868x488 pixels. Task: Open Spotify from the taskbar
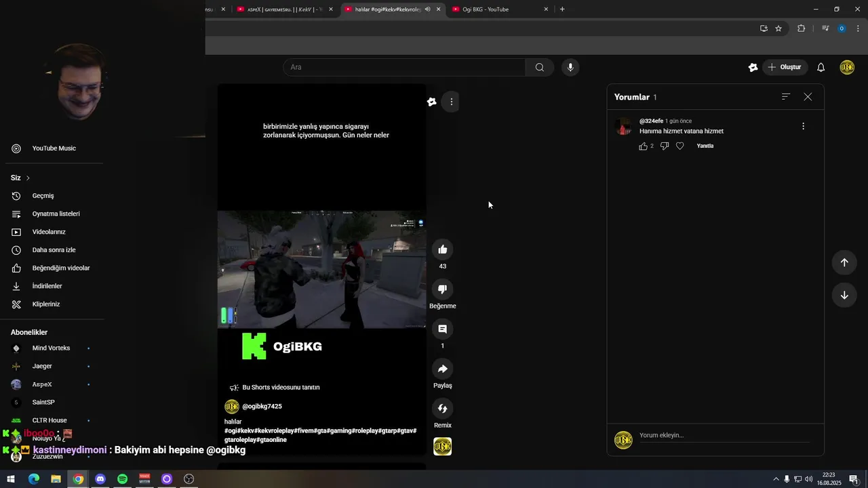[122, 479]
